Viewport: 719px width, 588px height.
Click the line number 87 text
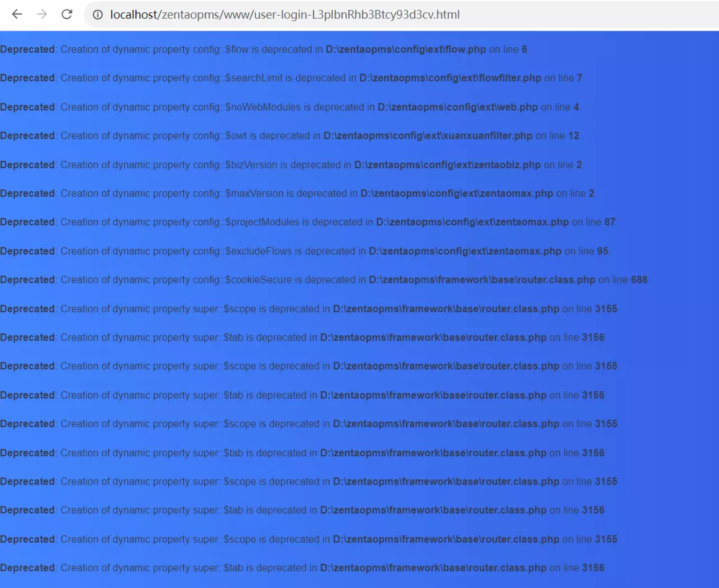610,222
